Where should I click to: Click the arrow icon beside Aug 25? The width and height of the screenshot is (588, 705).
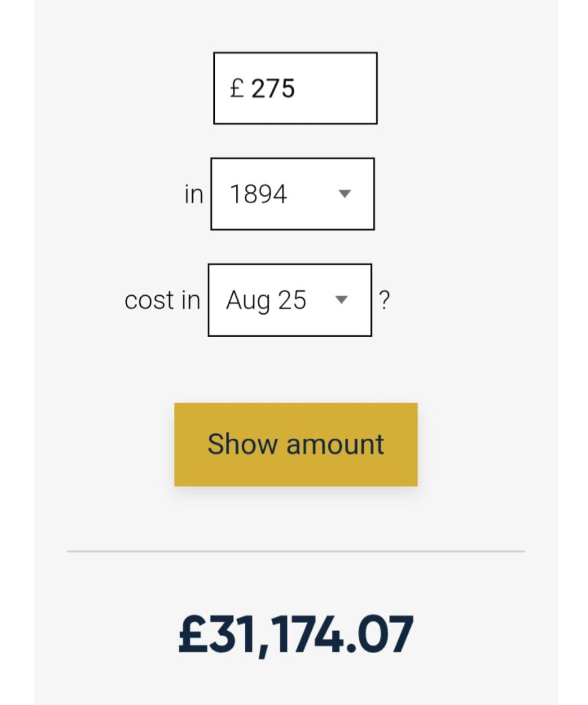coord(341,300)
